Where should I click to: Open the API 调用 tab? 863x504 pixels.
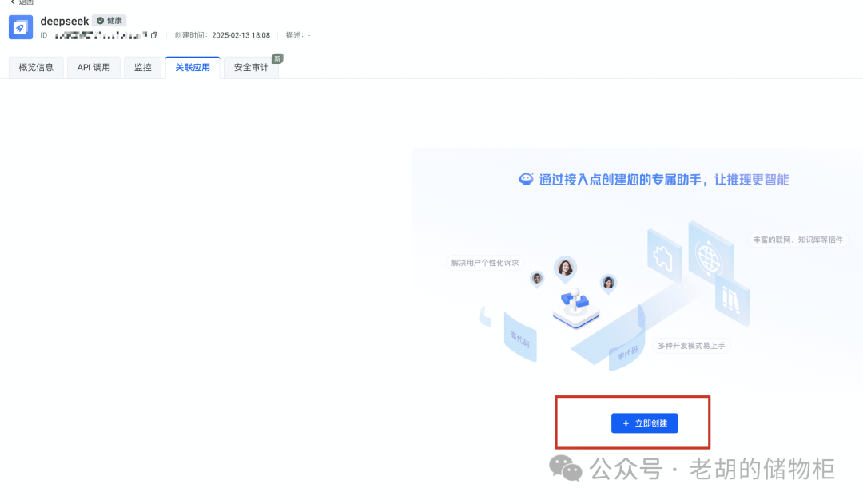[x=93, y=68]
